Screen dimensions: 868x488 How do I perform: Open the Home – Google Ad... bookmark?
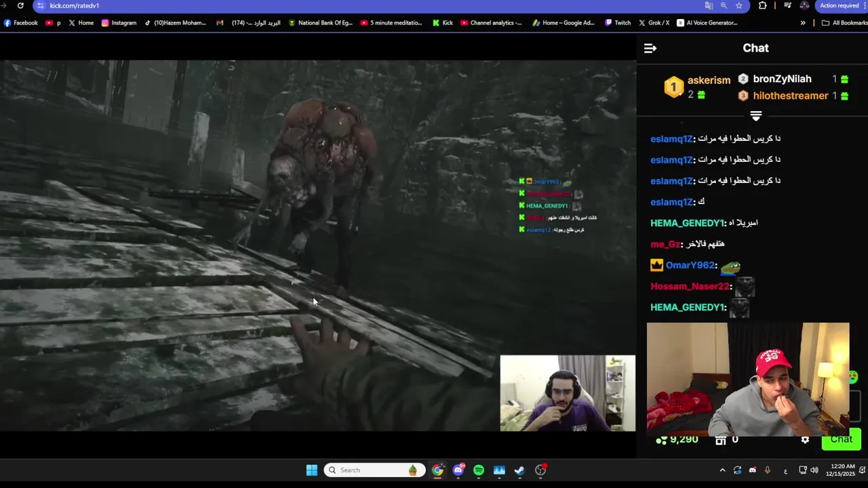click(x=563, y=22)
